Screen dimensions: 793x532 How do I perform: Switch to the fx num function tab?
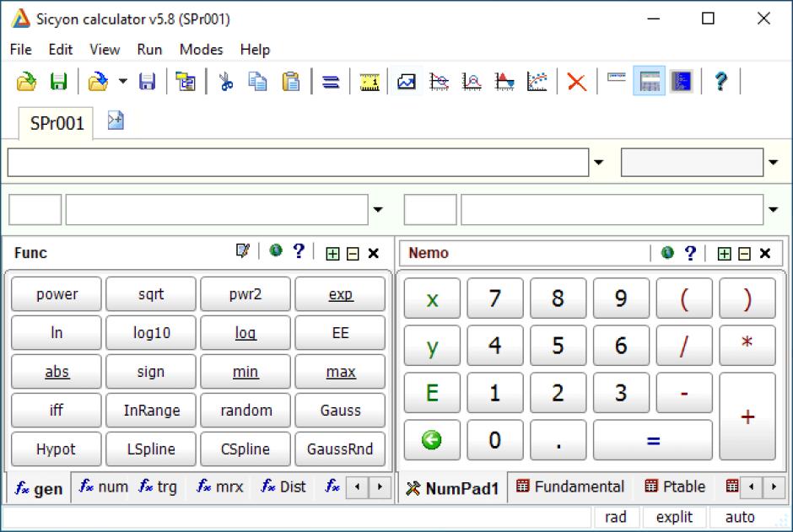coord(104,486)
